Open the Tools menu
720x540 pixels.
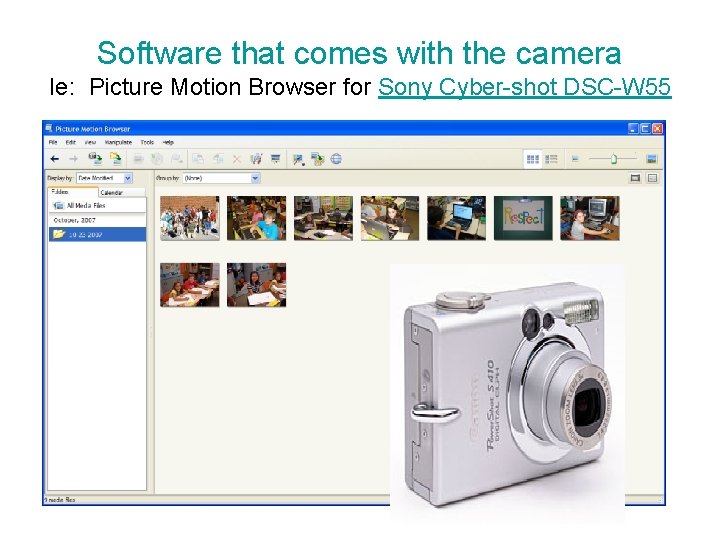coord(147,142)
